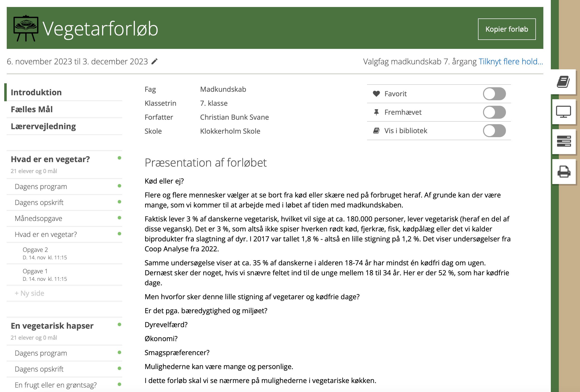
Task: Enable the Favorit toggle
Action: pyautogui.click(x=494, y=94)
